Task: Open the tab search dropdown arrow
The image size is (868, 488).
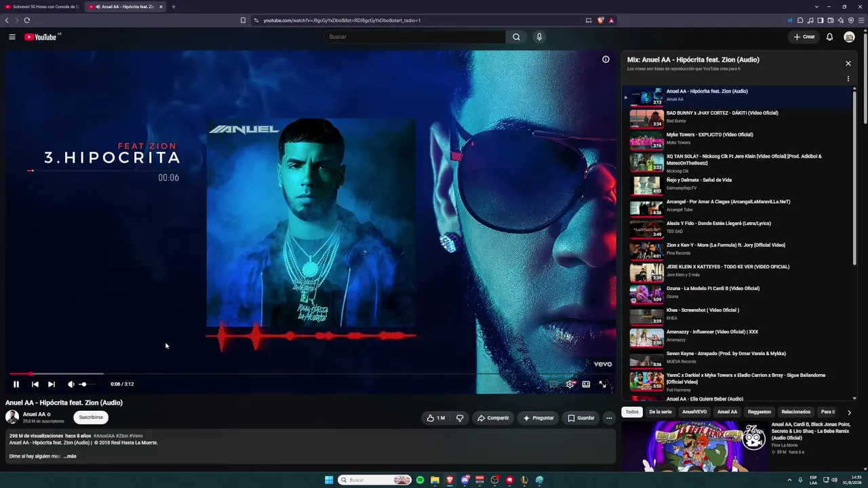Action: click(x=817, y=7)
